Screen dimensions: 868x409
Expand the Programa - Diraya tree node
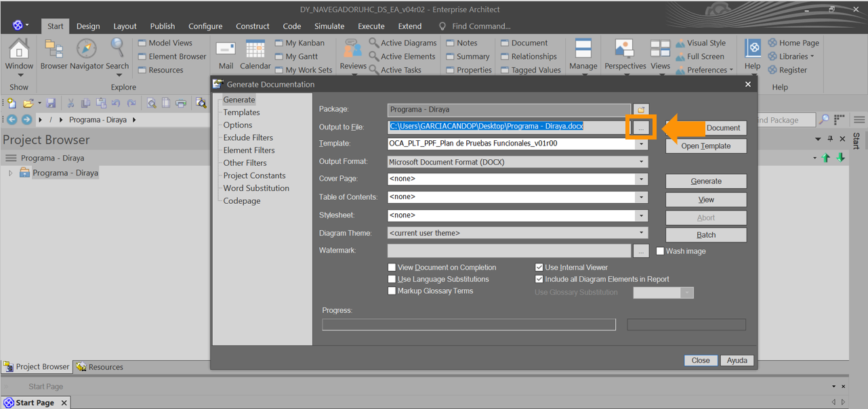[x=11, y=173]
